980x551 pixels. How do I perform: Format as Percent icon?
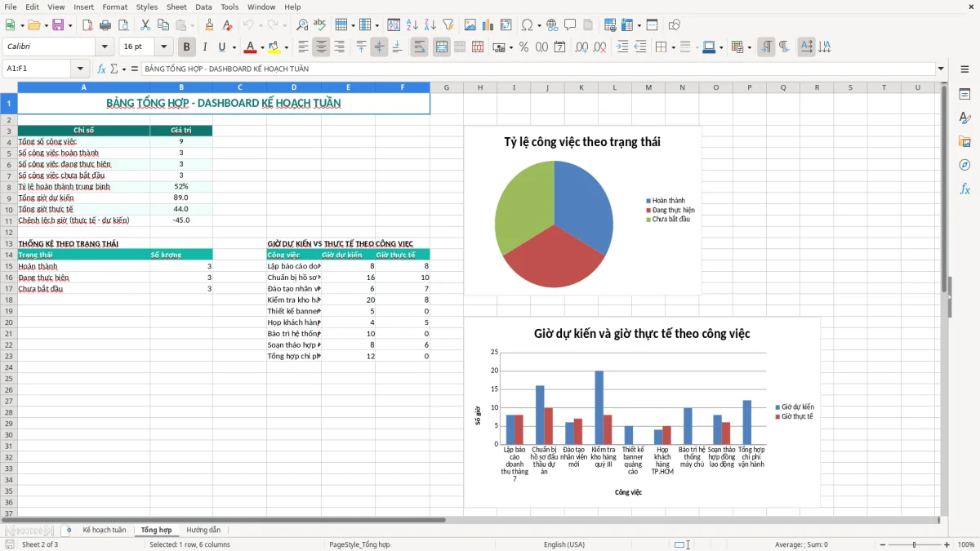point(523,47)
